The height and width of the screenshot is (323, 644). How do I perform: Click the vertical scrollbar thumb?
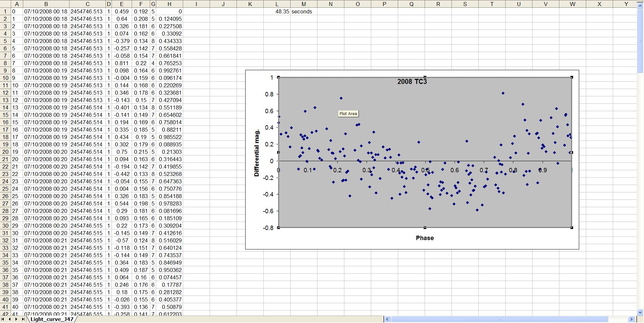pos(640,40)
